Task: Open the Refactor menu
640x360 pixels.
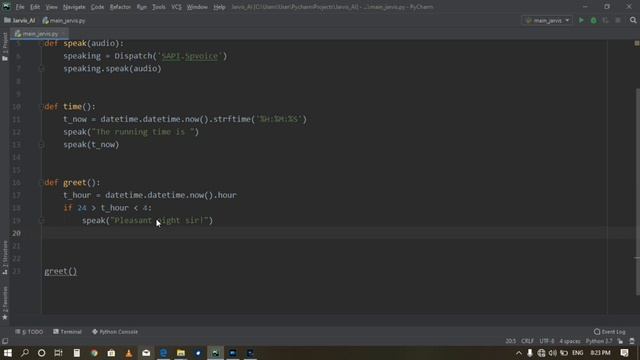Action: [x=120, y=7]
